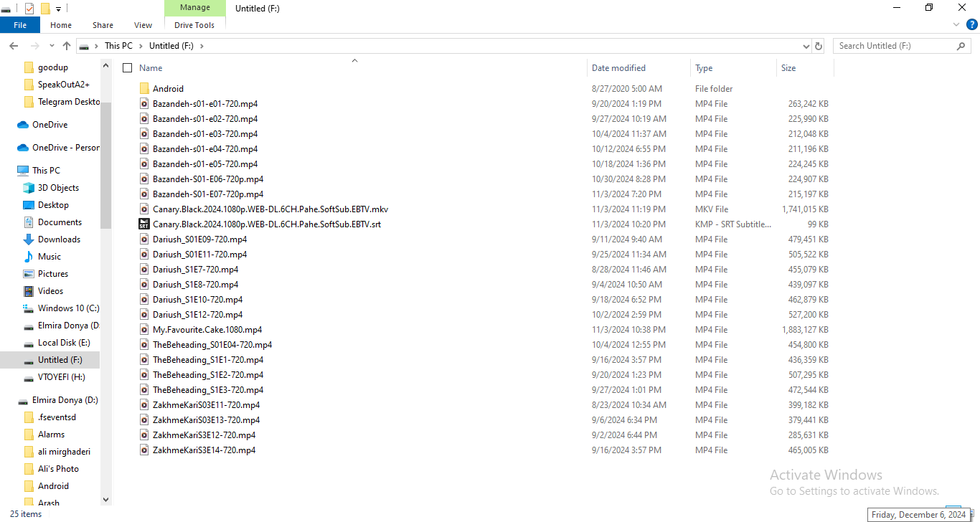Open the File menu
This screenshot has height=522, width=980.
click(x=20, y=25)
